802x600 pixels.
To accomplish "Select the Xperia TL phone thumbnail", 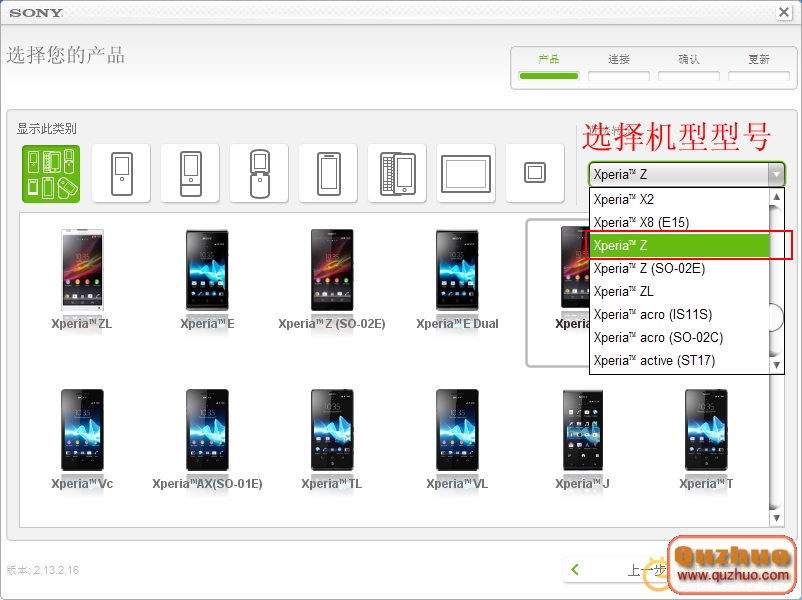I will (332, 430).
